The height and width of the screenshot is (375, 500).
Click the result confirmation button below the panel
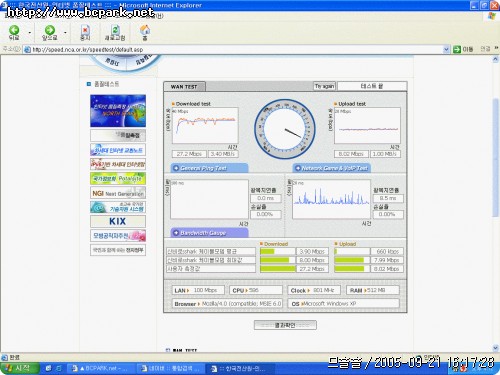tap(285, 325)
